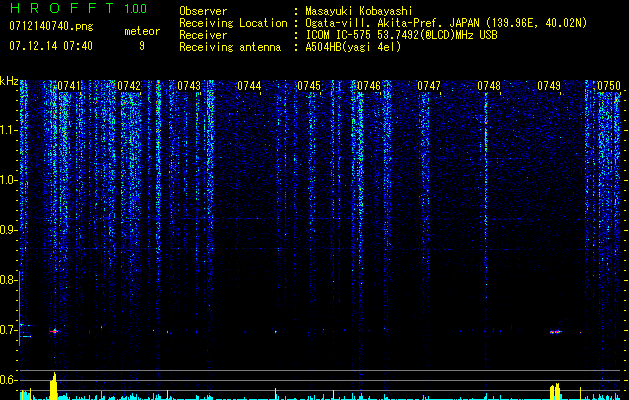Click the 0.7 kHz axis label
Image resolution: width=629 pixels, height=400 pixels.
[x=7, y=330]
